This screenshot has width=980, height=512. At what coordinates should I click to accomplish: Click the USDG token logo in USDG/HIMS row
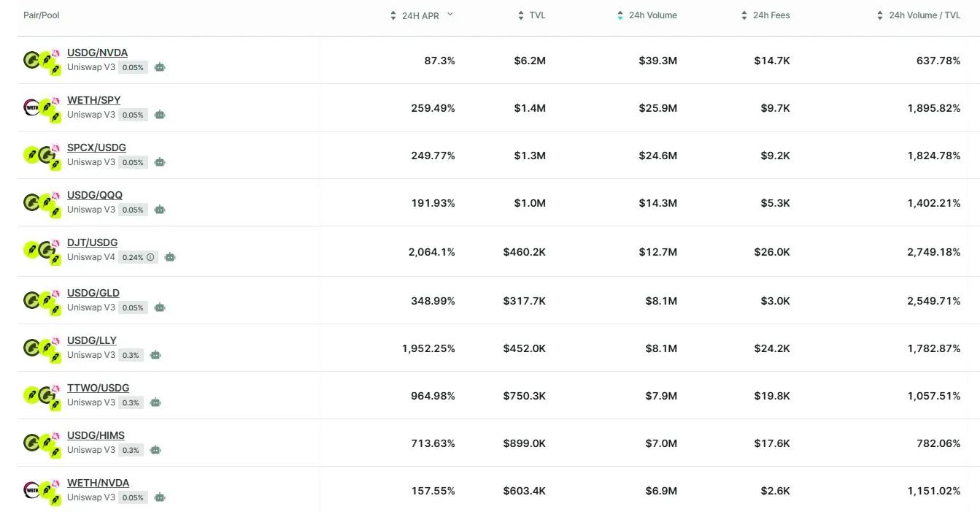(32, 443)
